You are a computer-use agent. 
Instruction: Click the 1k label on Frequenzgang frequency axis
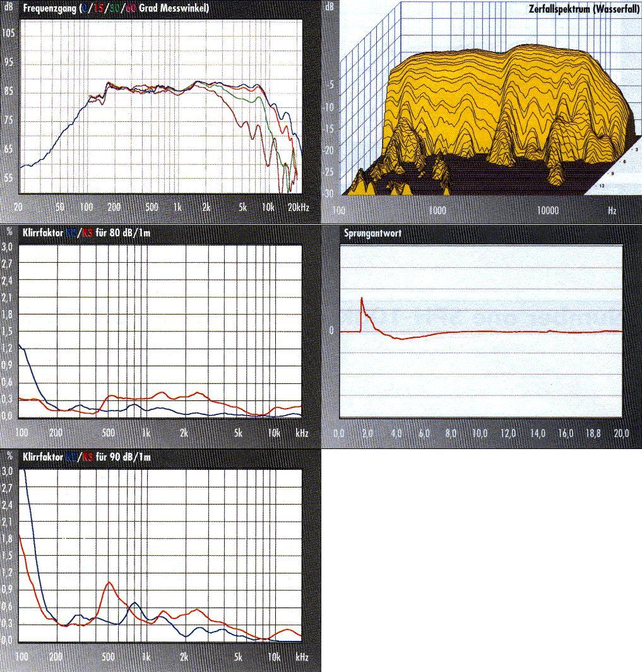click(178, 207)
